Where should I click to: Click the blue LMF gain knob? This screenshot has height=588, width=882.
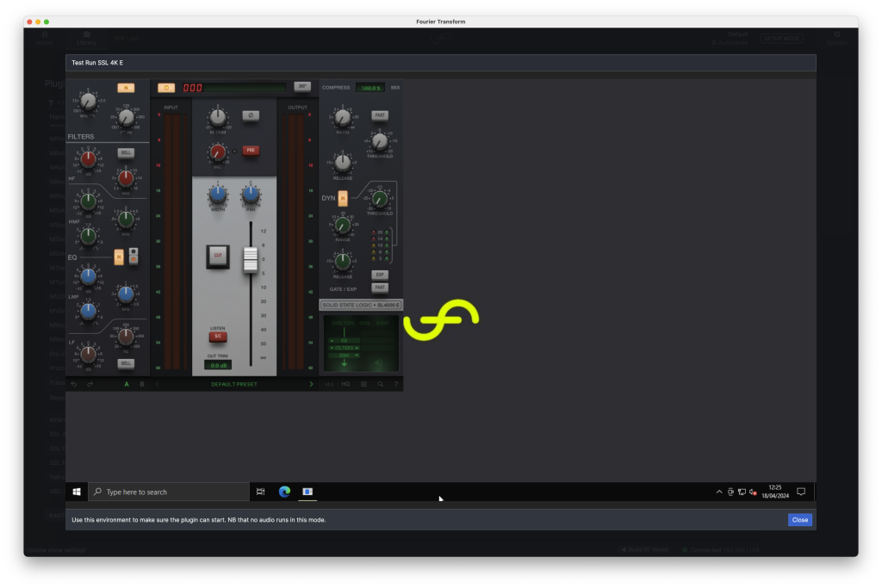click(x=88, y=276)
